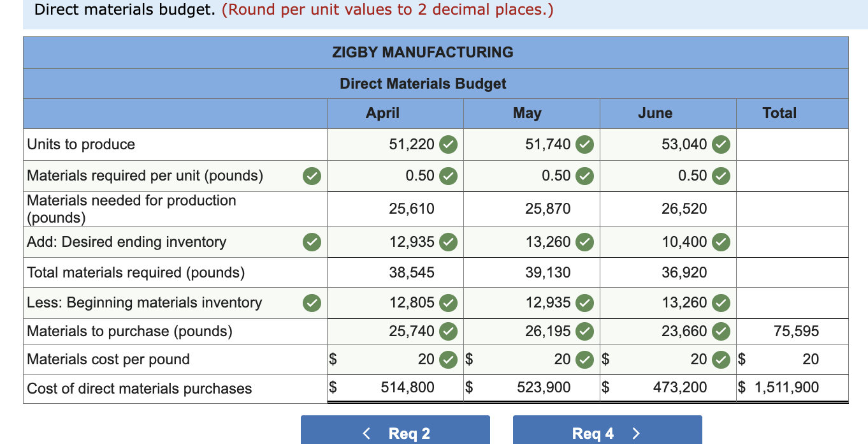Select April desired ending inventory field 12,935

tap(395, 242)
